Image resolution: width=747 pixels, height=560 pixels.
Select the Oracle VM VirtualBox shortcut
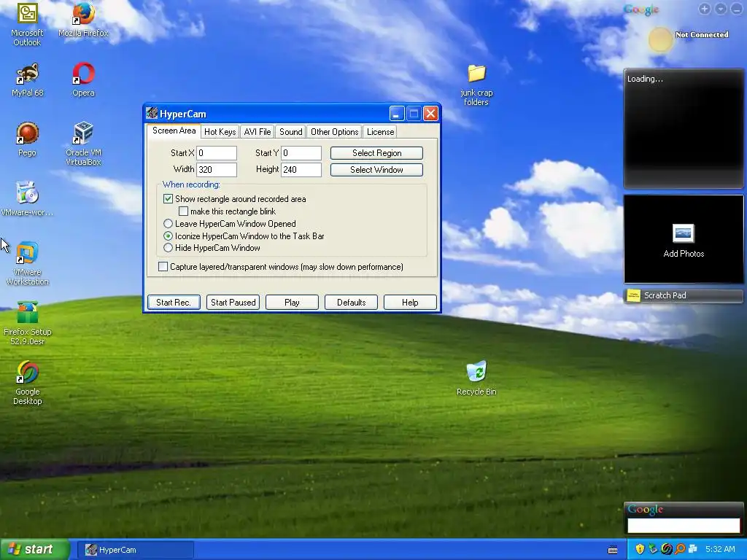[83, 144]
